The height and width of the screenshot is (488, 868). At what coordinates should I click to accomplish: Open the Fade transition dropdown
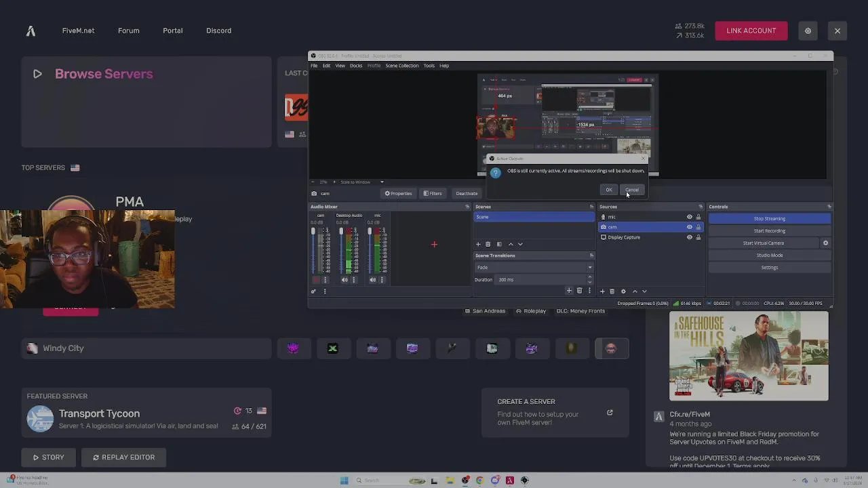coord(534,267)
